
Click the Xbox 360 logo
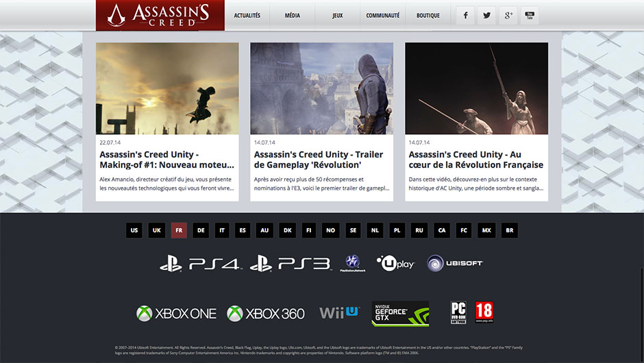[x=266, y=314]
